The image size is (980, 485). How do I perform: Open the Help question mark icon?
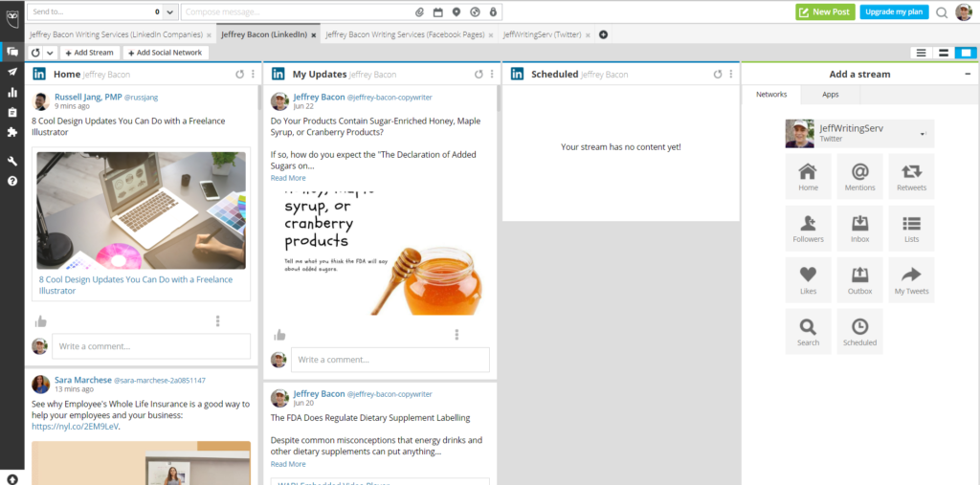point(11,181)
